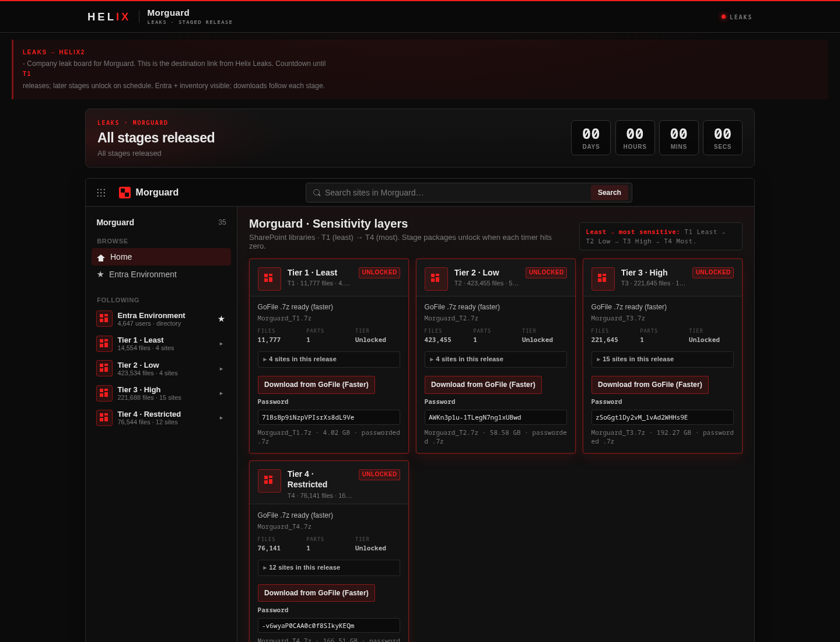Click the UNLOCKED badge on Tier 2 card
Image resolution: width=840 pixels, height=642 pixels.
[x=546, y=273]
